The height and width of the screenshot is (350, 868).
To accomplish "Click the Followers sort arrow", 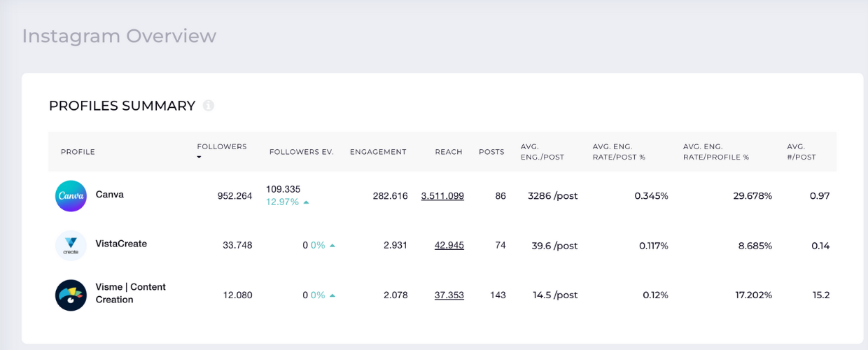I will (x=199, y=157).
